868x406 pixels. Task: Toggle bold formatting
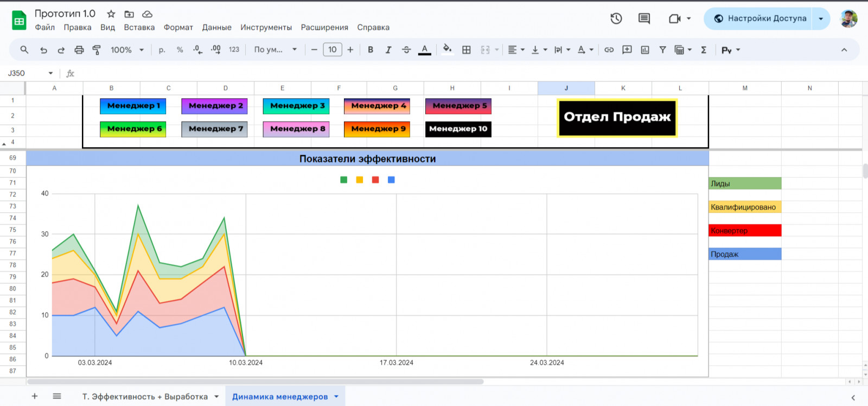click(371, 50)
